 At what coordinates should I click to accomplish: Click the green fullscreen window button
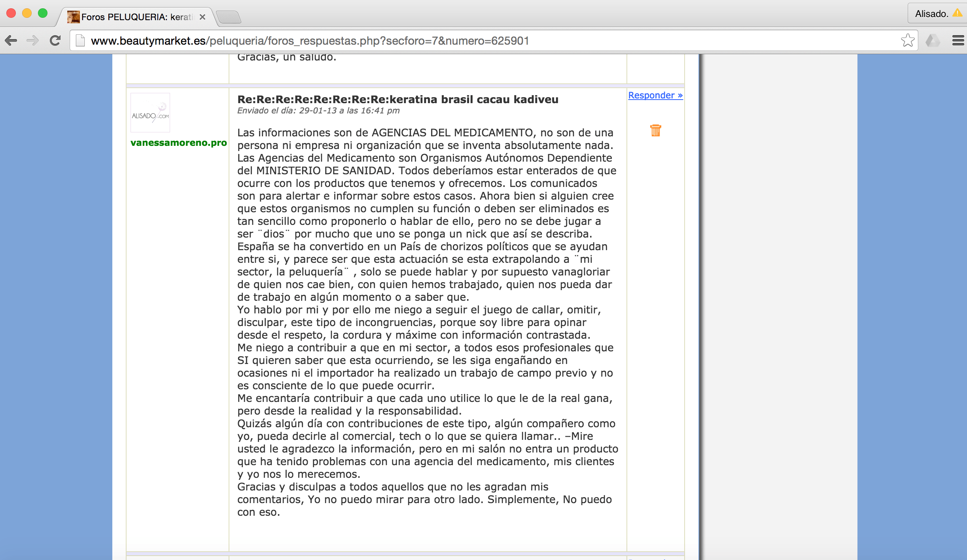(x=43, y=13)
